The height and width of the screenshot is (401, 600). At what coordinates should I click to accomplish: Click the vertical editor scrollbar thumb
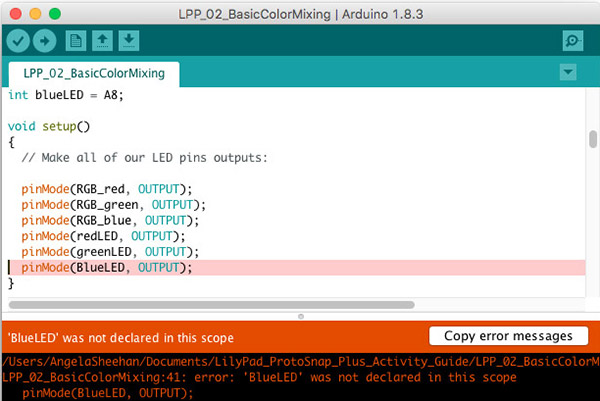click(x=592, y=139)
